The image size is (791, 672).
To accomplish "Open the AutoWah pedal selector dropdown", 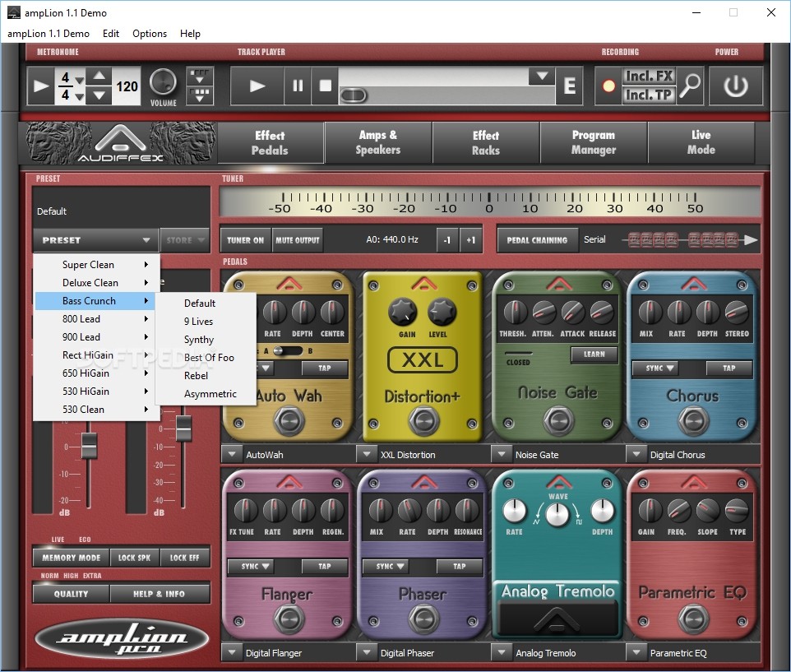I will 232,454.
